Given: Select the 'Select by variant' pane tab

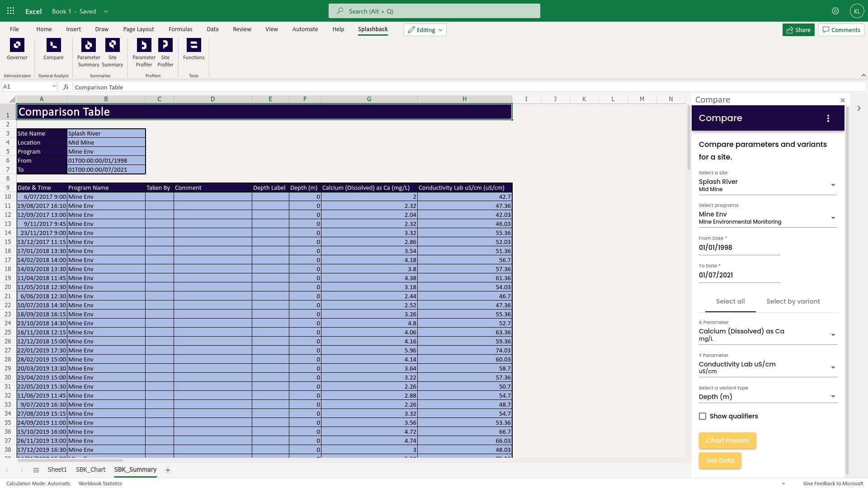Looking at the screenshot, I should [x=793, y=301].
